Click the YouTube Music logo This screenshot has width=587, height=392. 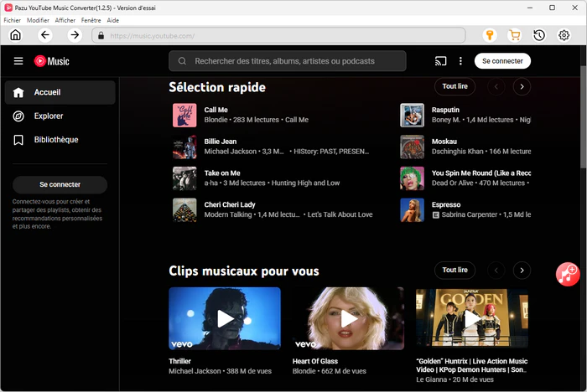pos(52,61)
